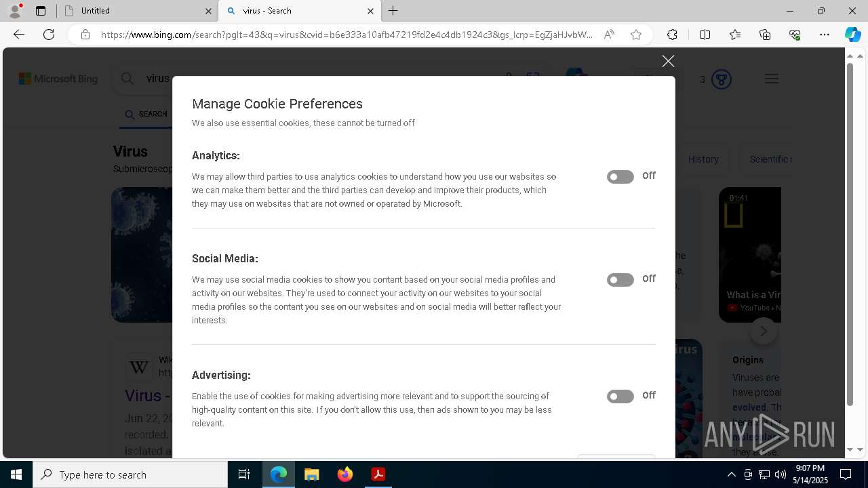Click the browser Back arrow
This screenshot has width=868, height=488.
[19, 35]
